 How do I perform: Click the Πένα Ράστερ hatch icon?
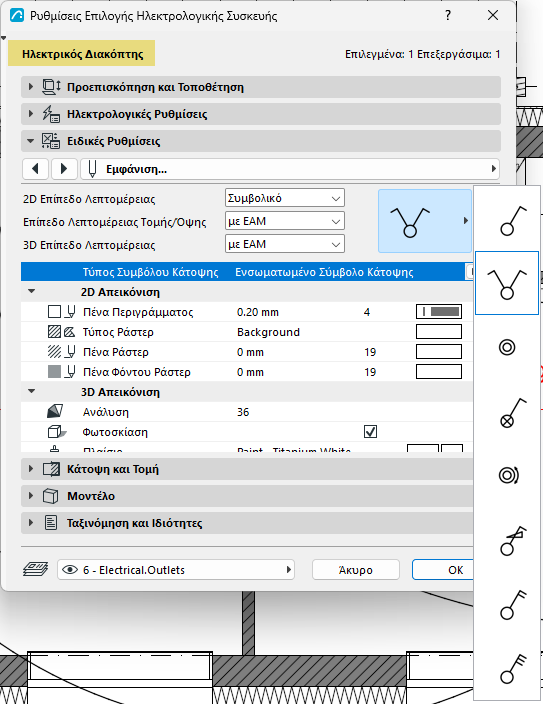click(x=54, y=352)
